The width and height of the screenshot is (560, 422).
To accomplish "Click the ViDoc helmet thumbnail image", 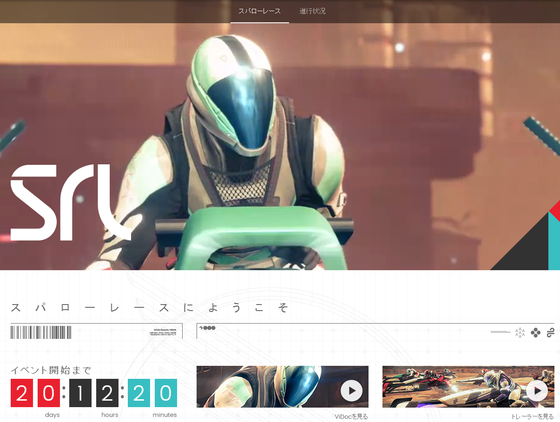I will (282, 387).
